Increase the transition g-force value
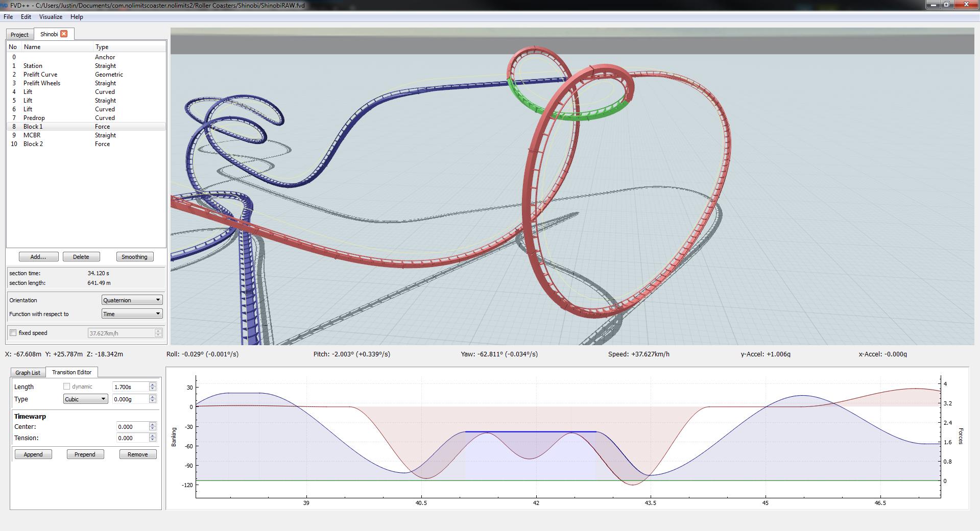The width and height of the screenshot is (980, 531). click(x=152, y=397)
